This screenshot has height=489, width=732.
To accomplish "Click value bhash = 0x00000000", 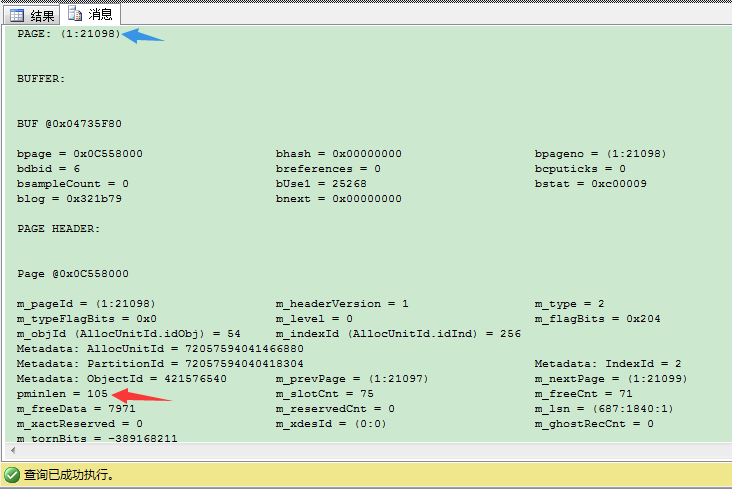I will [x=338, y=154].
